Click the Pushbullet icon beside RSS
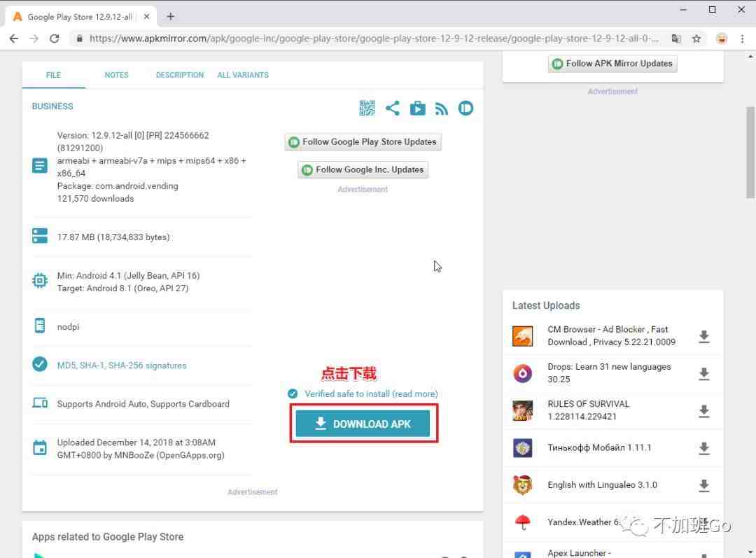 tap(465, 108)
